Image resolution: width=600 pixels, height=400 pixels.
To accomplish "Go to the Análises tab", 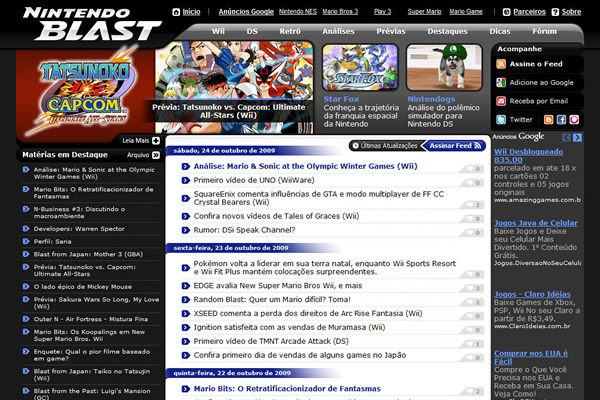I will [x=338, y=31].
